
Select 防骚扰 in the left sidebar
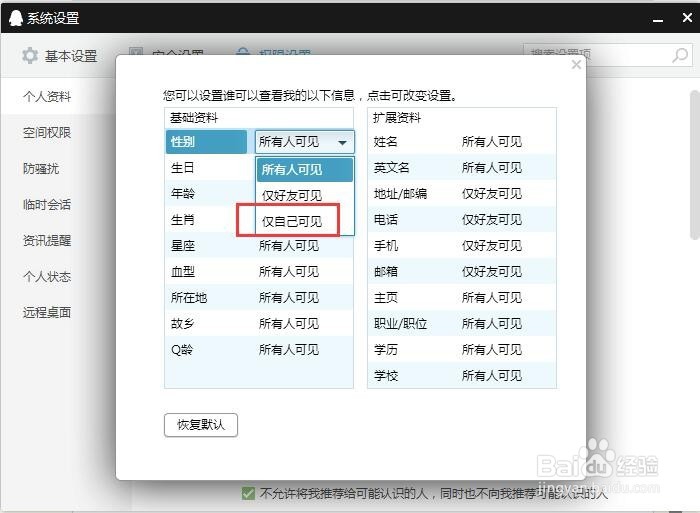pos(41,169)
